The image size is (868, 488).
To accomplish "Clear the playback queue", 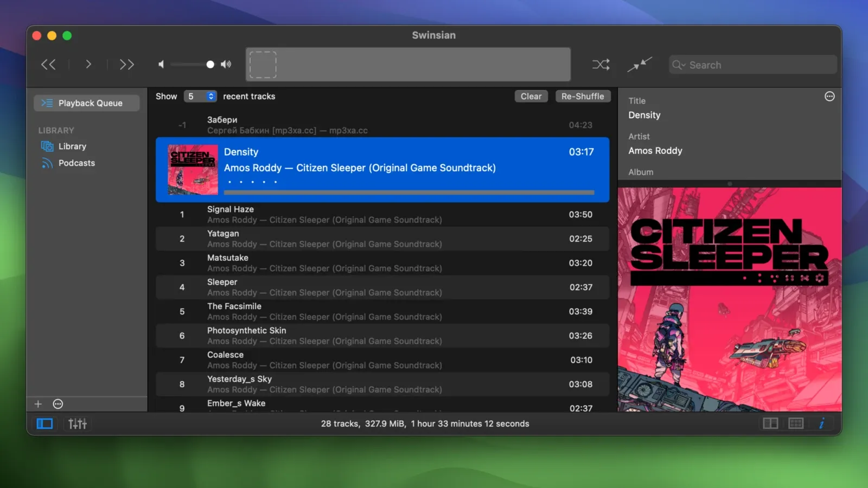I will click(531, 96).
